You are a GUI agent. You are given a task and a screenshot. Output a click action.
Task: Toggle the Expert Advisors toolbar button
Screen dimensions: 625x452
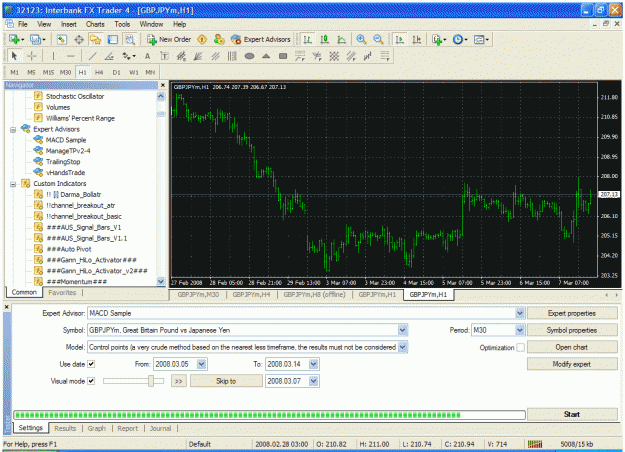pyautogui.click(x=261, y=39)
